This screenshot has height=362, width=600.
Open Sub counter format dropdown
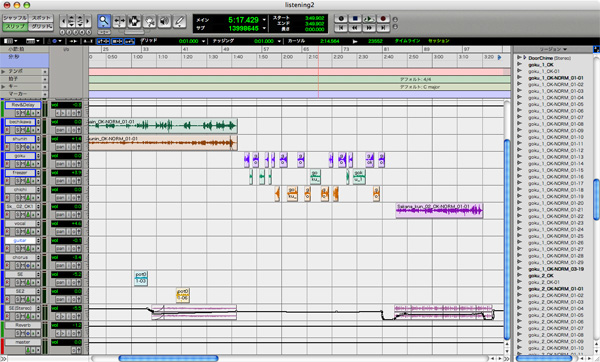point(264,28)
